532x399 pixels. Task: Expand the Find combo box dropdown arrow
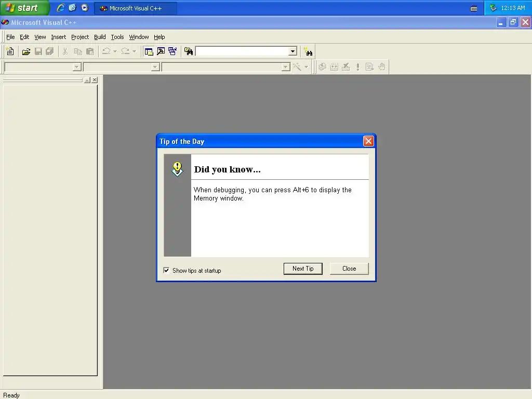coord(292,51)
